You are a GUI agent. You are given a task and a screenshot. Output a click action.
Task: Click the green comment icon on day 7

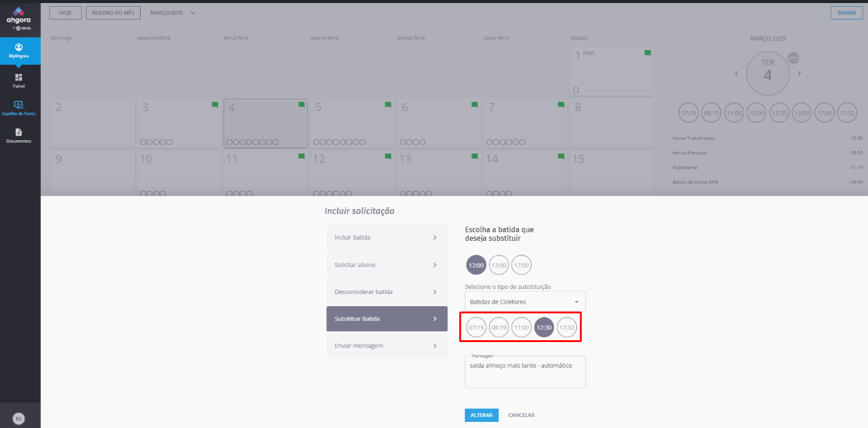[x=561, y=105]
